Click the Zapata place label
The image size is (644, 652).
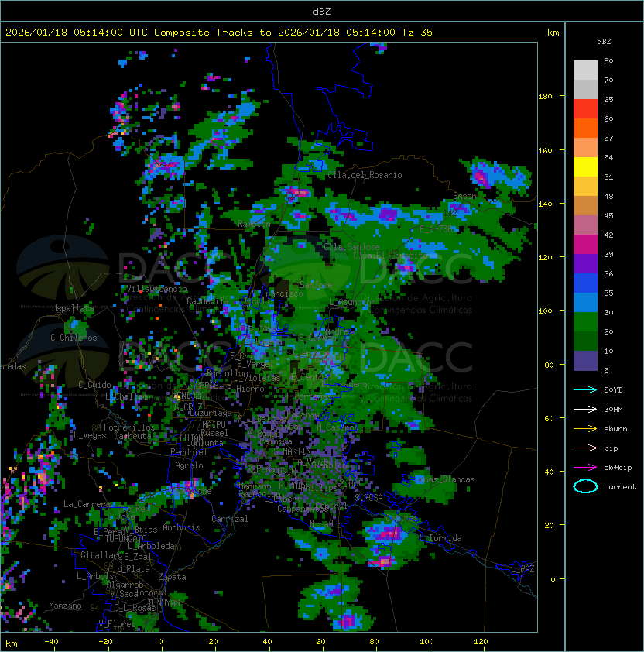tap(172, 577)
